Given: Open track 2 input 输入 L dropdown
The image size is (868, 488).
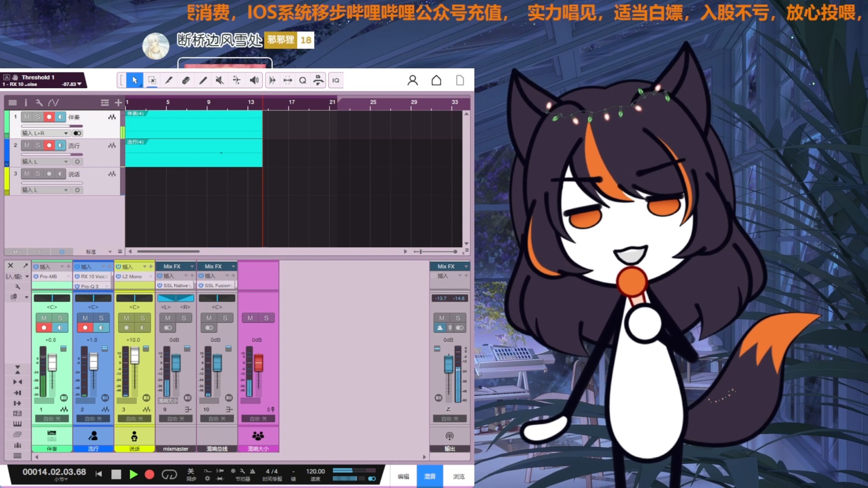Looking at the screenshot, I should point(46,162).
